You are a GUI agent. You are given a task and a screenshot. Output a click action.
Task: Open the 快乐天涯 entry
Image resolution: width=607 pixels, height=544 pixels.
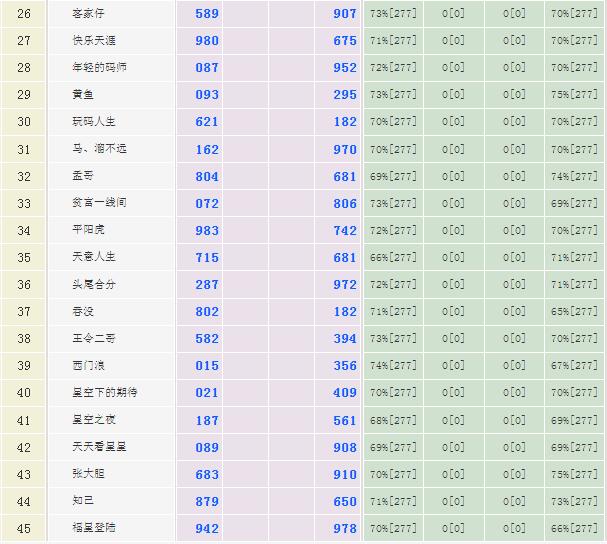click(x=93, y=41)
